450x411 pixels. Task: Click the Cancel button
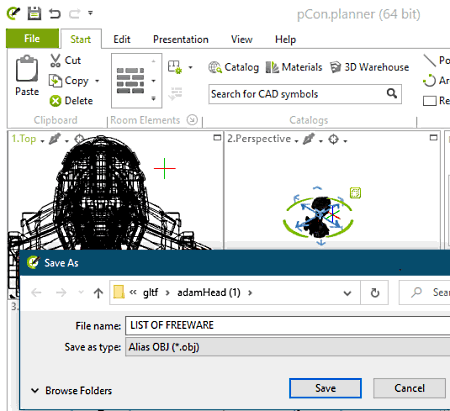[x=409, y=388]
